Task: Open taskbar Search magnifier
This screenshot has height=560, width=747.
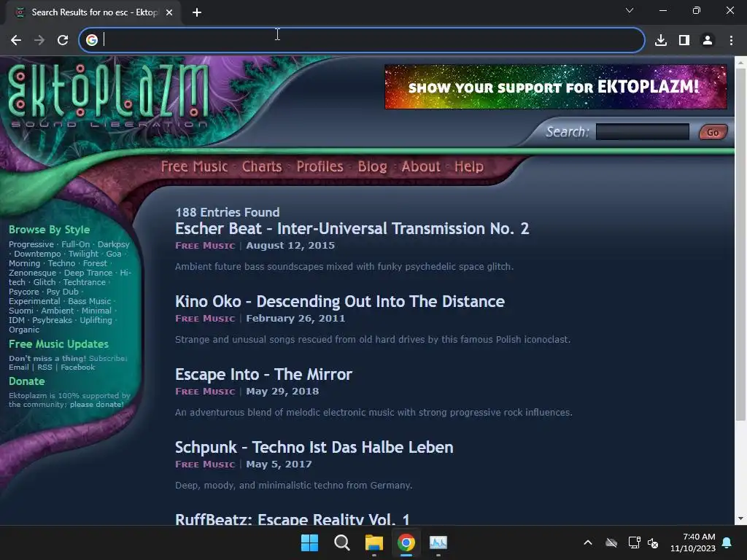Action: point(341,542)
